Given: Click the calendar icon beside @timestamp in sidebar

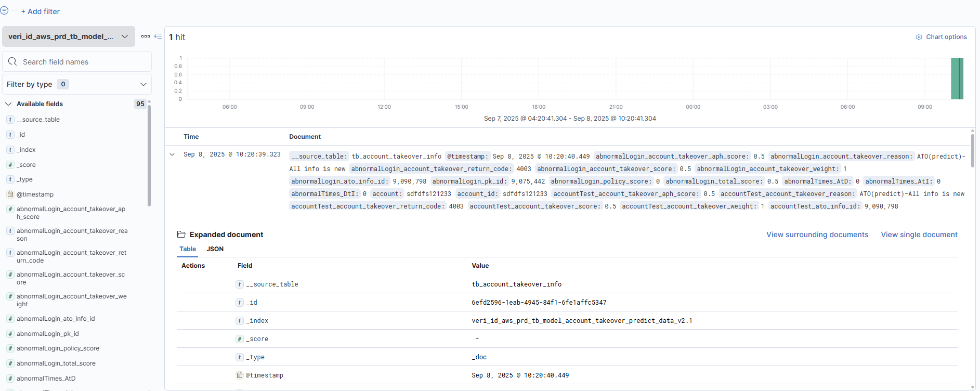Looking at the screenshot, I should [x=10, y=194].
